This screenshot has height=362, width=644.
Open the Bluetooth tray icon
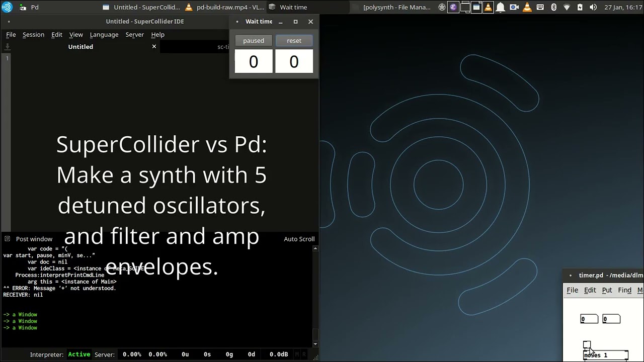click(553, 7)
